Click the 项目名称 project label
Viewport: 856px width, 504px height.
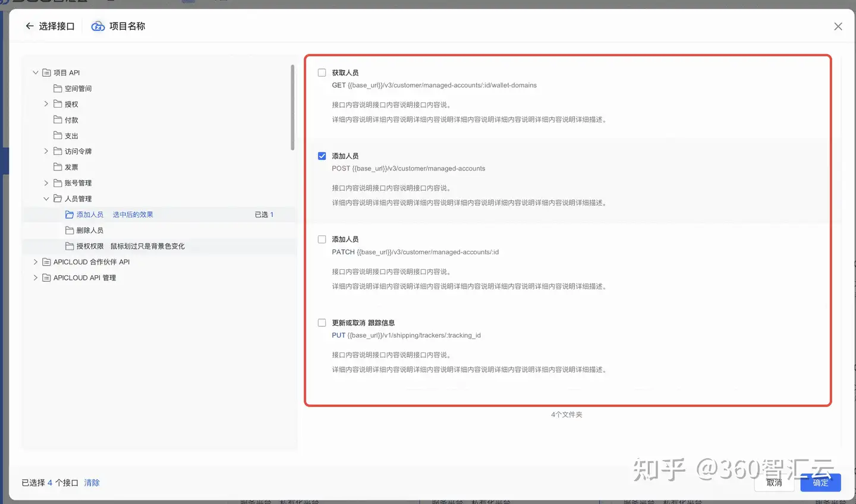coord(127,26)
